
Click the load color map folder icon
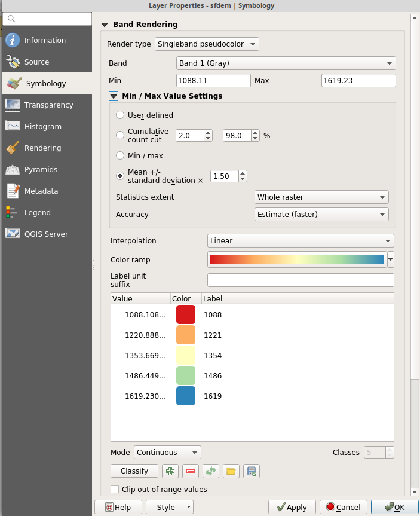click(231, 471)
